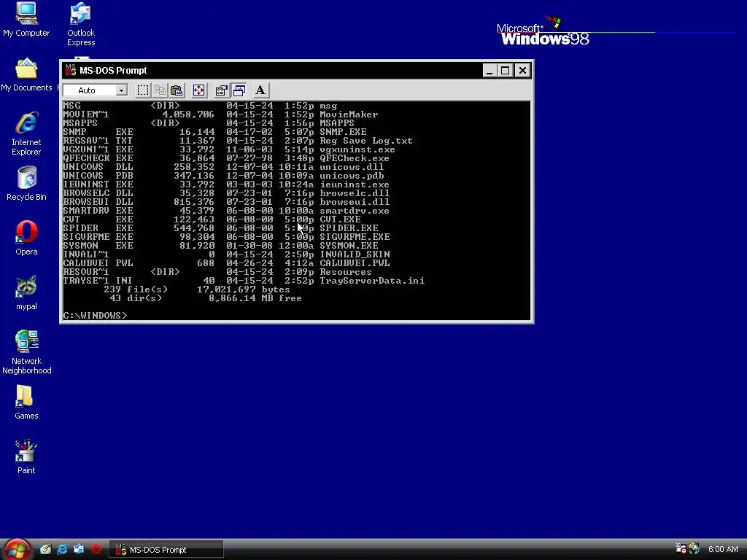Open Network Neighborhood icon
This screenshot has height=560, width=747.
[x=26, y=352]
